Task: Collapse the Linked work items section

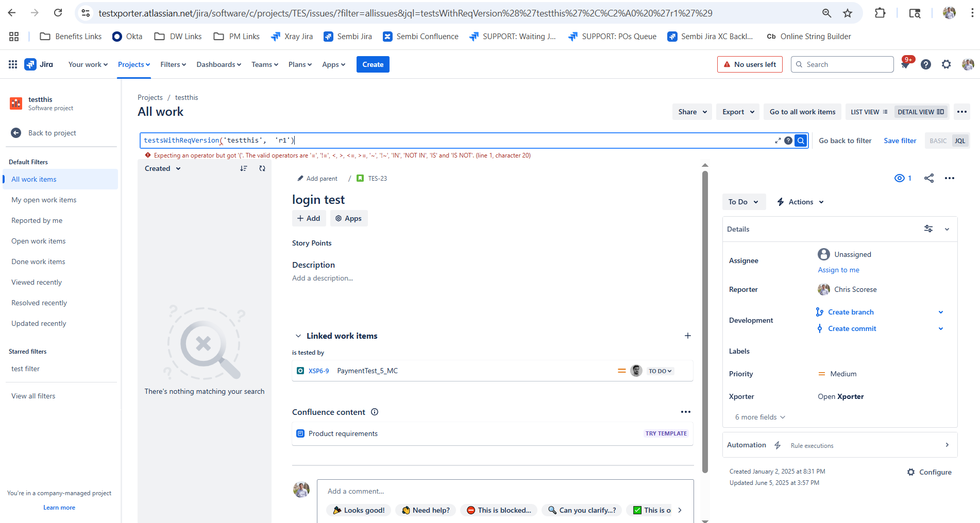Action: [298, 336]
